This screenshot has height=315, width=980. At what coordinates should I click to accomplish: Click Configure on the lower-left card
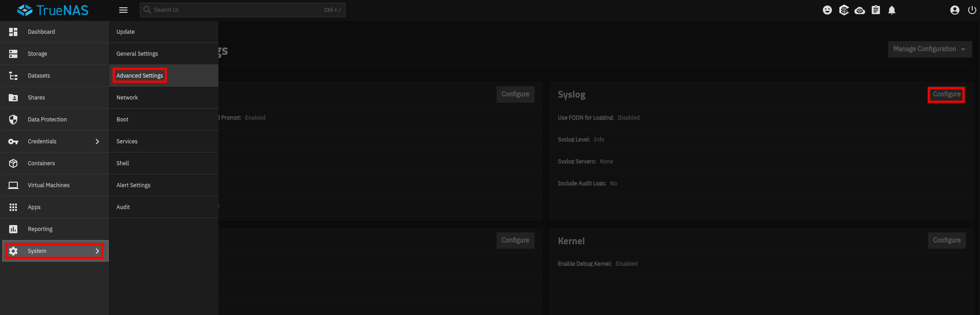click(x=515, y=241)
